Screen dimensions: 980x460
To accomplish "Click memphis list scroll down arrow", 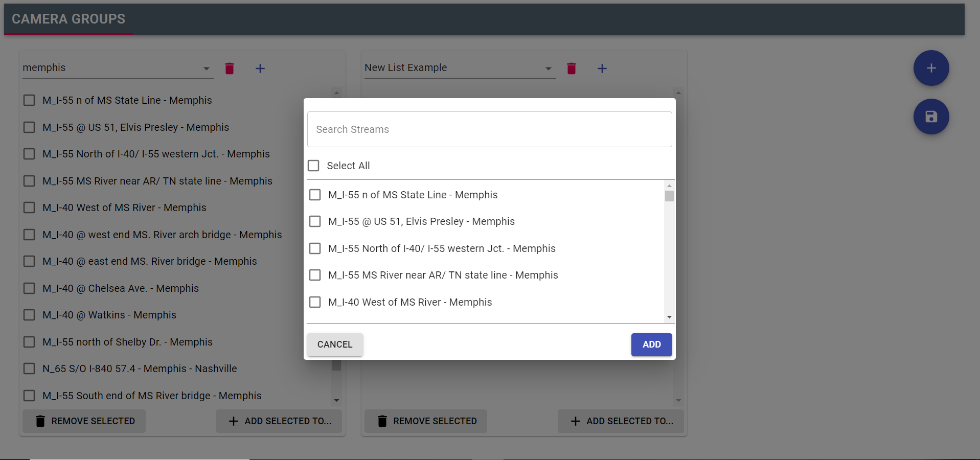I will coord(336,400).
